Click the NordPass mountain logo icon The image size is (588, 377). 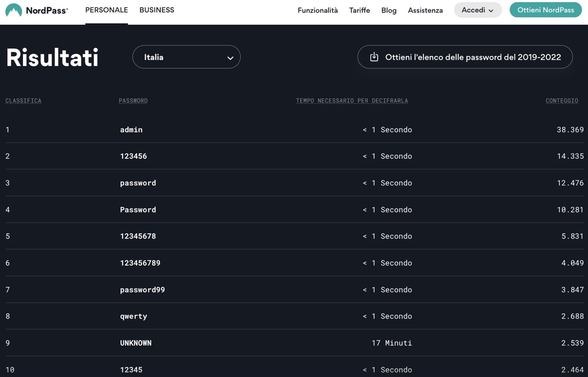[x=14, y=10]
